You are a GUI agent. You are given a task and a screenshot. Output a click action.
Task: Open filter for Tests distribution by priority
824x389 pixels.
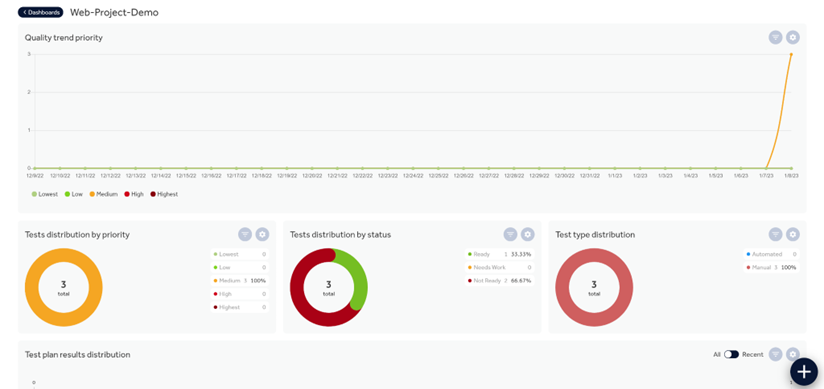click(245, 234)
